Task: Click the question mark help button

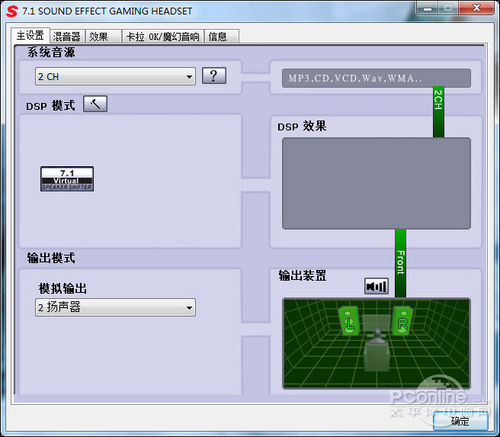Action: click(x=214, y=76)
